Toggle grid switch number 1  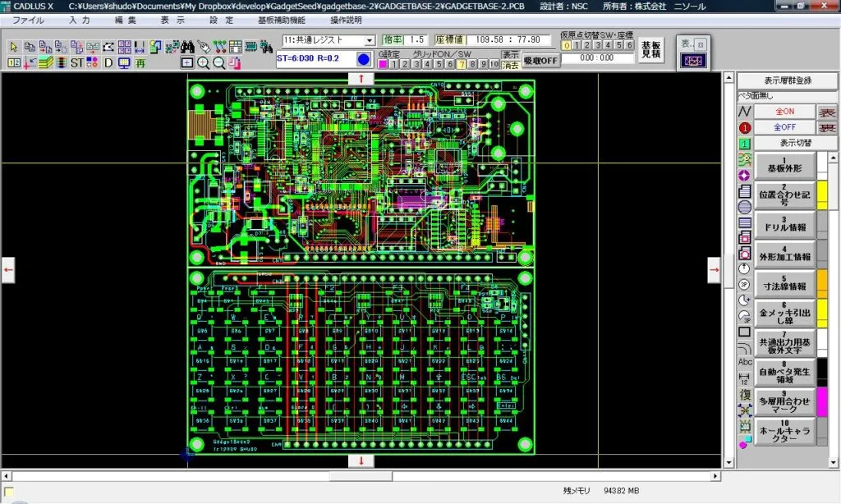tap(393, 64)
